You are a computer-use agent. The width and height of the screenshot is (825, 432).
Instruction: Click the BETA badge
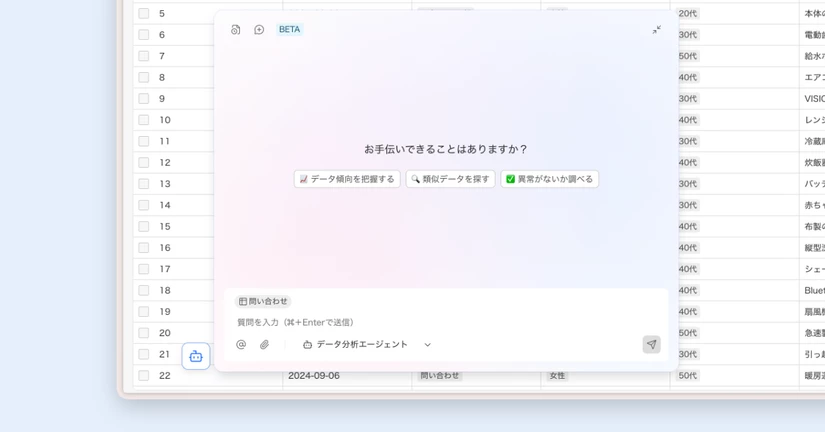coord(289,29)
